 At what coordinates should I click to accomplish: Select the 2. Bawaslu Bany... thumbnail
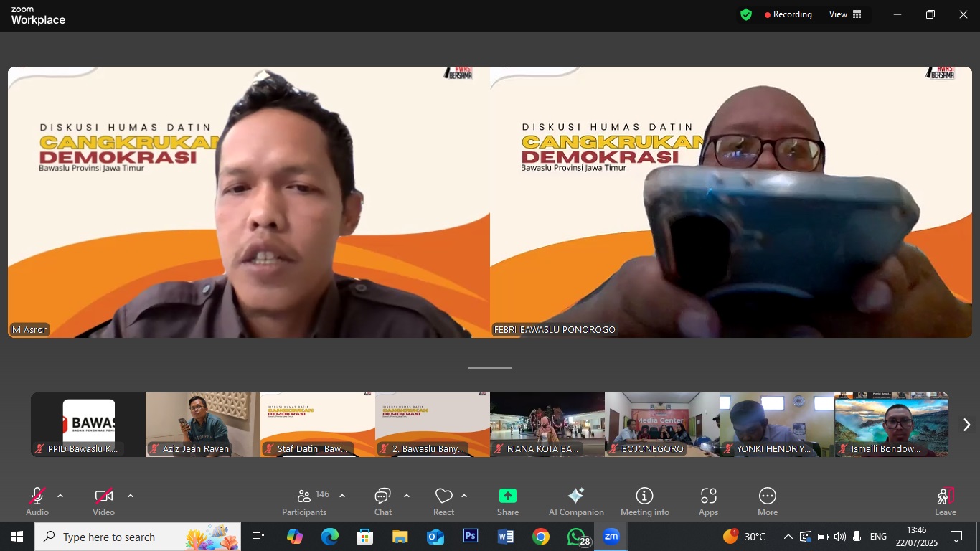[x=433, y=425]
